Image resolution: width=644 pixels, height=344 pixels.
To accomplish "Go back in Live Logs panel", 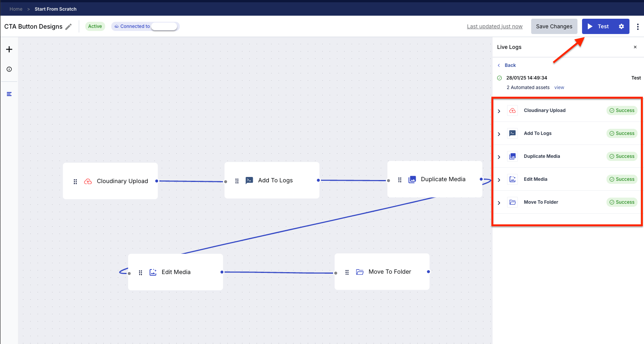I will coord(507,65).
